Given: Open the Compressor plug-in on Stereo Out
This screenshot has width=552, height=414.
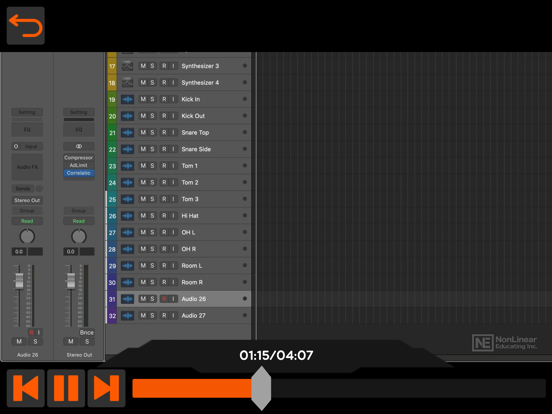Looking at the screenshot, I should click(x=79, y=158).
